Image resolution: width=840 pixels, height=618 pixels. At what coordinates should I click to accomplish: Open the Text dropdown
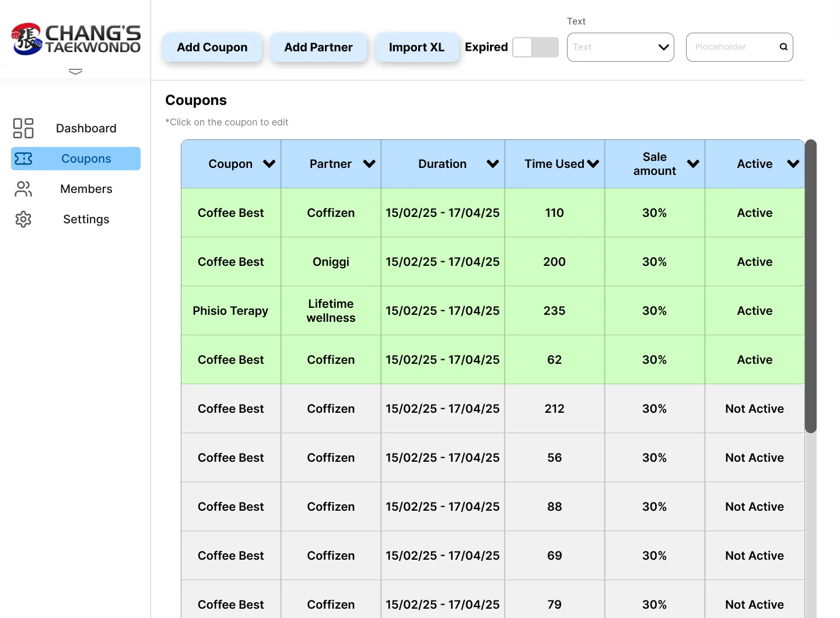pos(621,47)
